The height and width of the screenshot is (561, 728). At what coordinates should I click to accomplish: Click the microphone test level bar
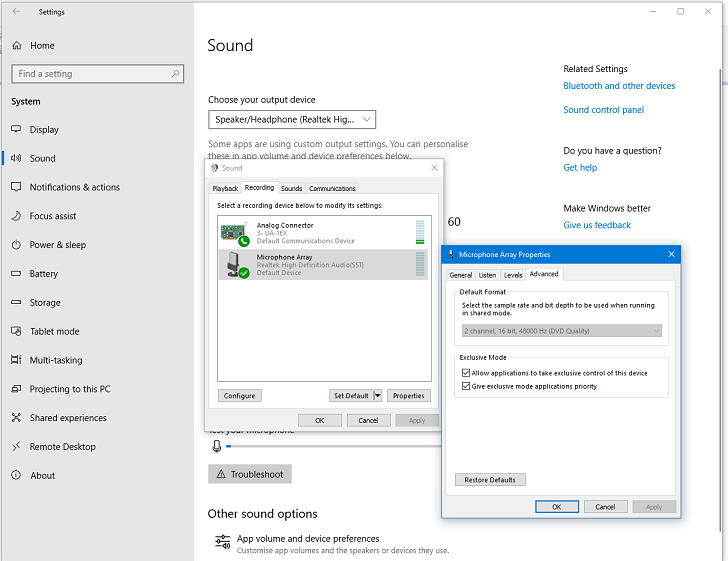click(333, 446)
